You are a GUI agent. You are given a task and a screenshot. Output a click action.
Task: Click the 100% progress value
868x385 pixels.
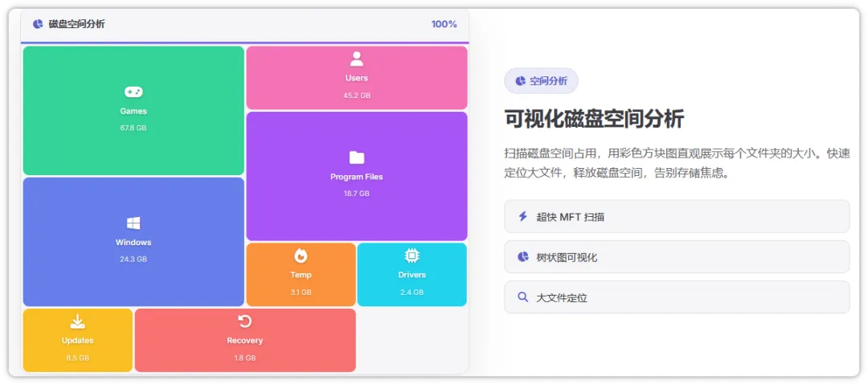click(x=444, y=24)
